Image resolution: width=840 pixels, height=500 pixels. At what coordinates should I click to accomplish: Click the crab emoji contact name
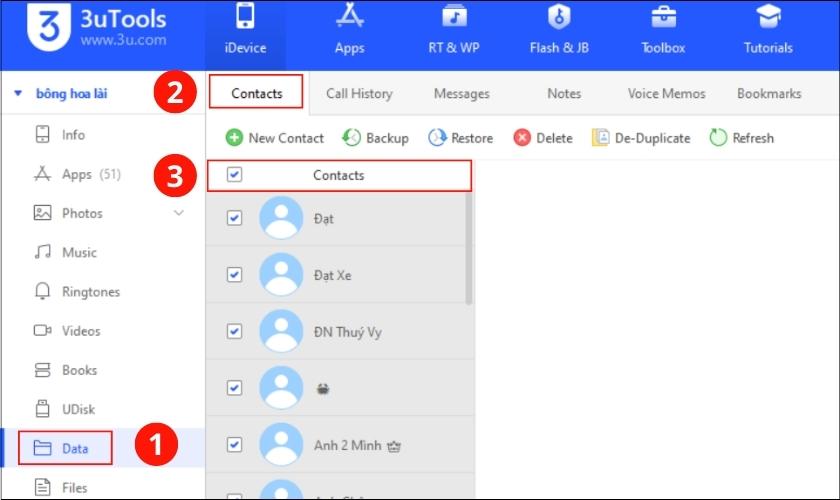(x=322, y=389)
